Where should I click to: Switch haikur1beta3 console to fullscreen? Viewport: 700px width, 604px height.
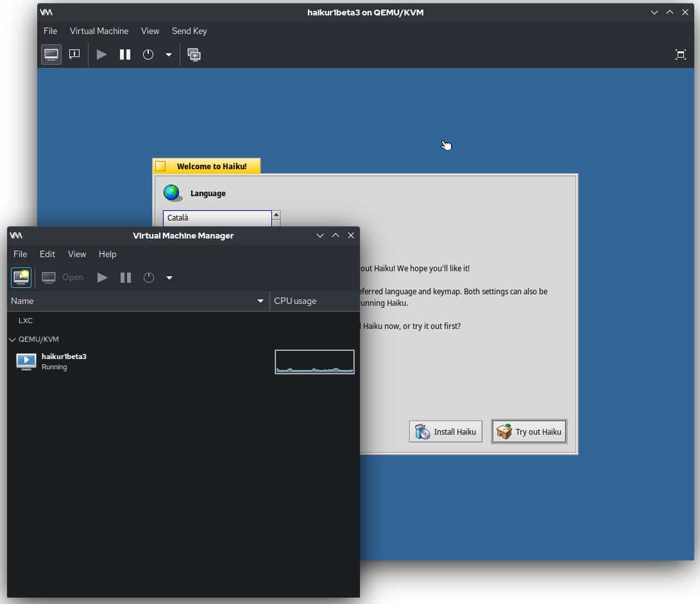point(680,55)
